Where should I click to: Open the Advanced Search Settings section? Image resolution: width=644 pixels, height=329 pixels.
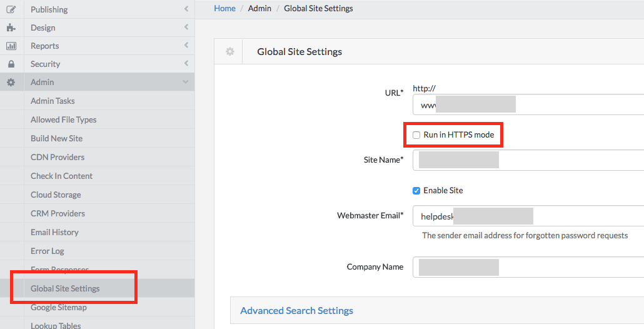tap(296, 310)
